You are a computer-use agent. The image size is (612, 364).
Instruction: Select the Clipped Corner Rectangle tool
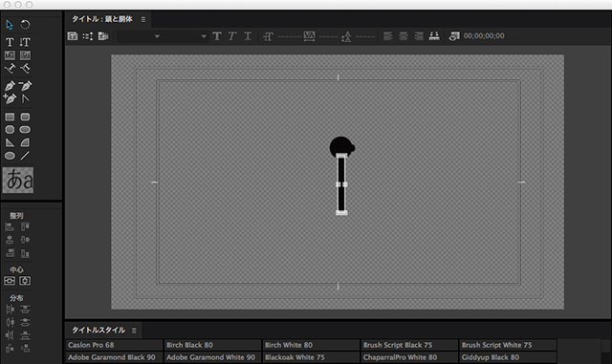[10, 130]
